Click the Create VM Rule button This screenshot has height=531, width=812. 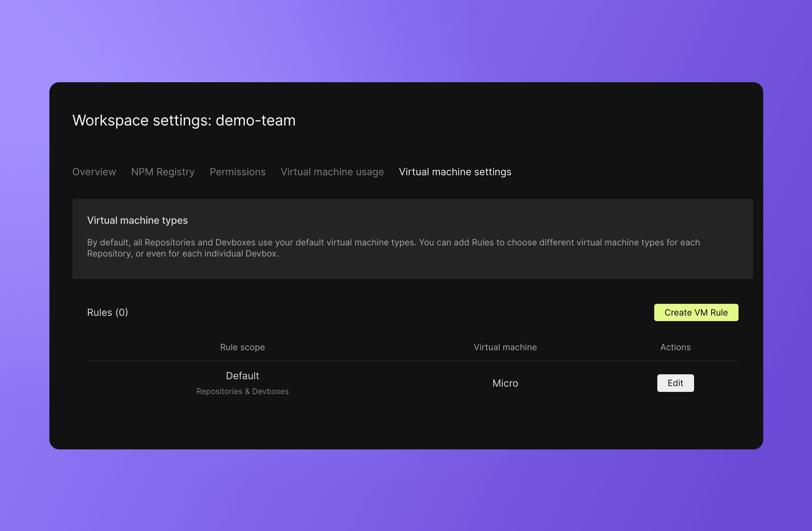click(696, 312)
